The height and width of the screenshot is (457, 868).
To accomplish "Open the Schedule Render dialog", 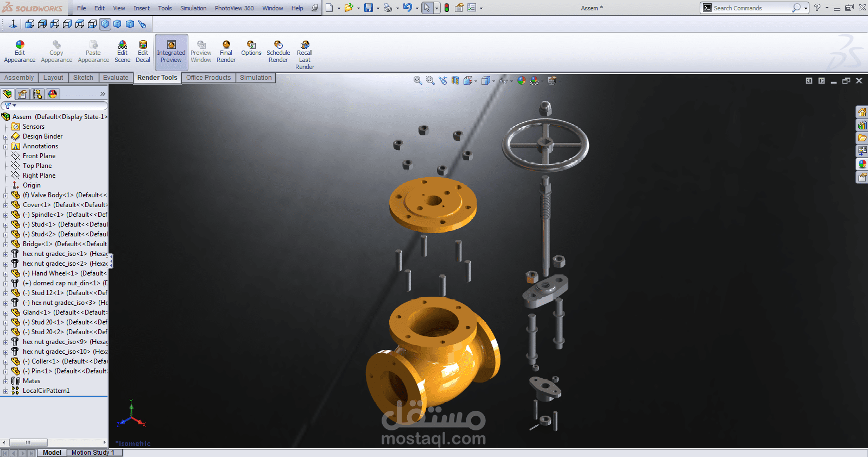I will pos(278,52).
